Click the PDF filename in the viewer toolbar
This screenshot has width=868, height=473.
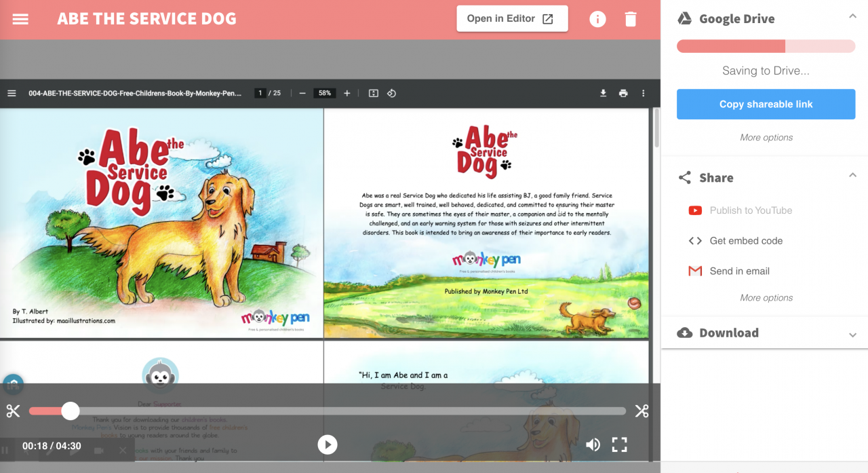pos(134,93)
